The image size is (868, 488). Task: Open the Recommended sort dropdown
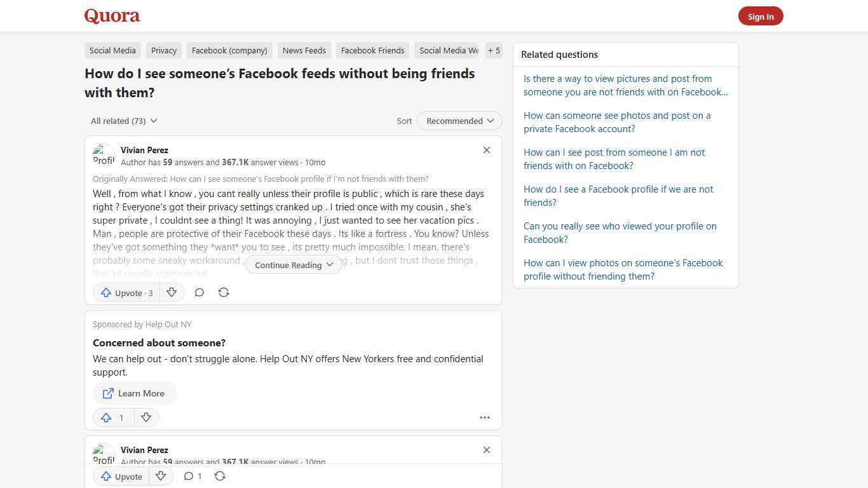[459, 121]
